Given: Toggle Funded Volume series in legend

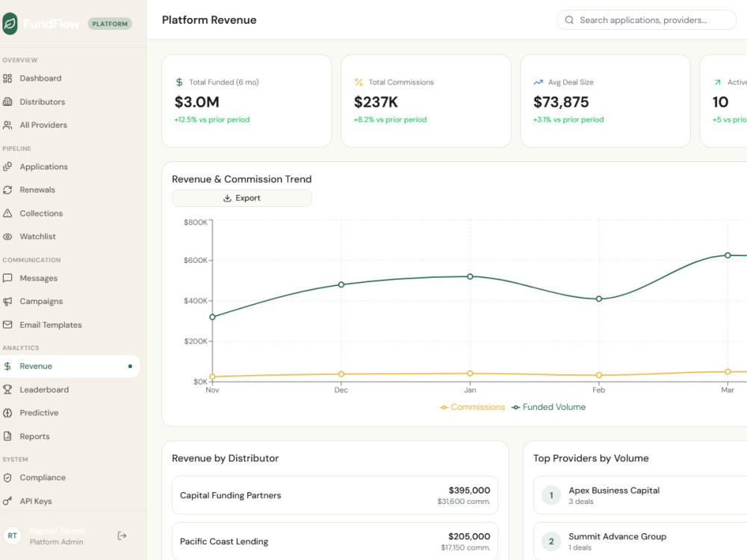Looking at the screenshot, I should coord(548,407).
